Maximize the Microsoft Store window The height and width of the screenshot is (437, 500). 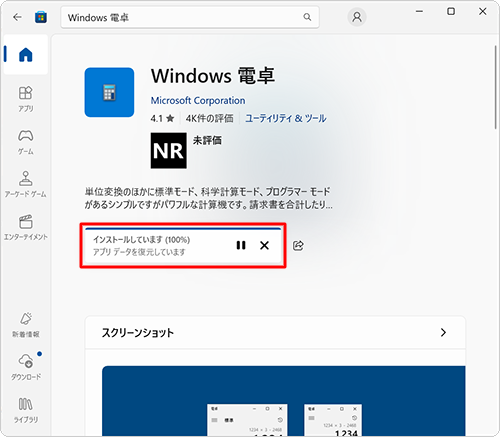pyautogui.click(x=451, y=11)
